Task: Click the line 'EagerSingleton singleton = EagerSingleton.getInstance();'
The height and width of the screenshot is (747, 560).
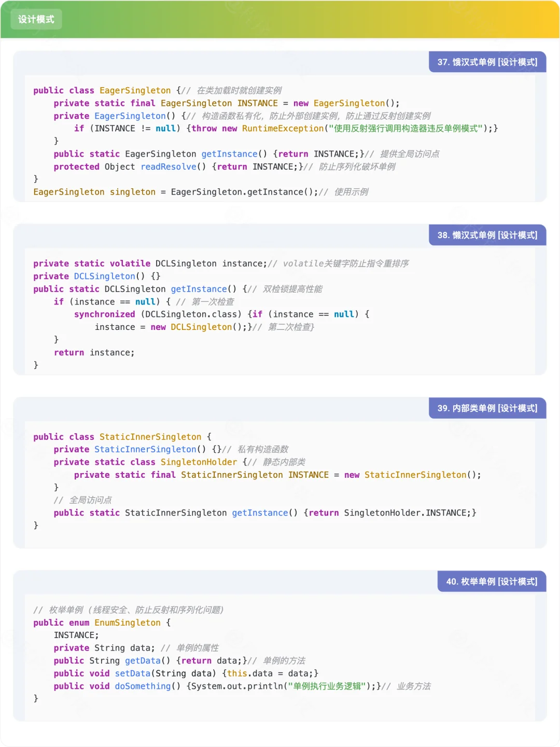Action: pyautogui.click(x=176, y=192)
